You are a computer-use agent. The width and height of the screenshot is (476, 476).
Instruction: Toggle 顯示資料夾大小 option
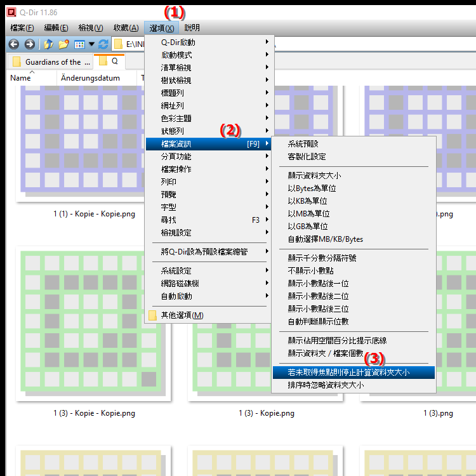354,176
